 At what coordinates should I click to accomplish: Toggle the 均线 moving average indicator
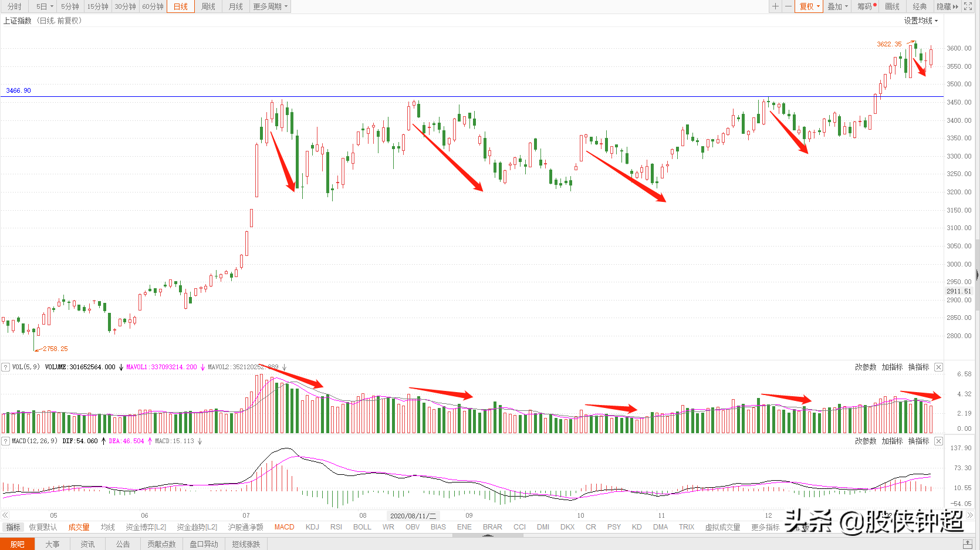(x=108, y=527)
